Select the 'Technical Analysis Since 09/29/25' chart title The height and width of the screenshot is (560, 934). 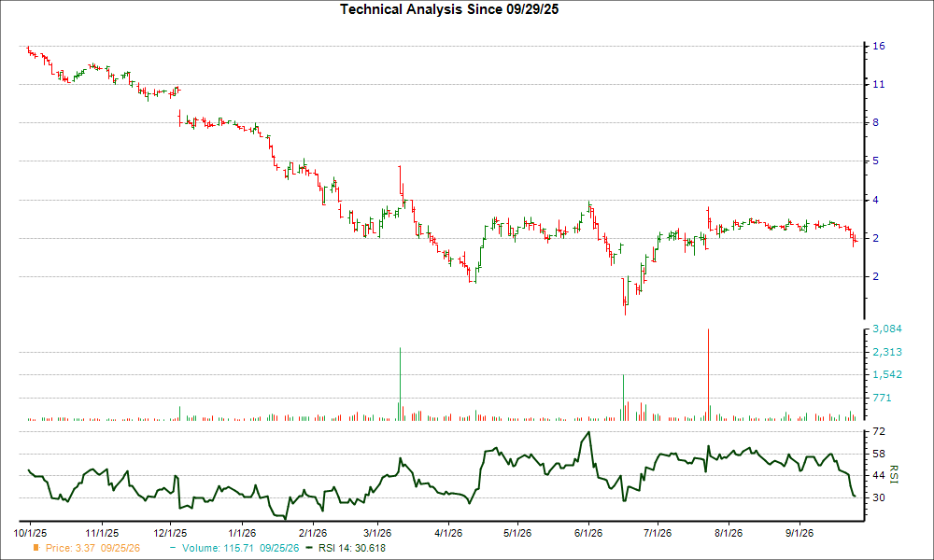pyautogui.click(x=449, y=9)
